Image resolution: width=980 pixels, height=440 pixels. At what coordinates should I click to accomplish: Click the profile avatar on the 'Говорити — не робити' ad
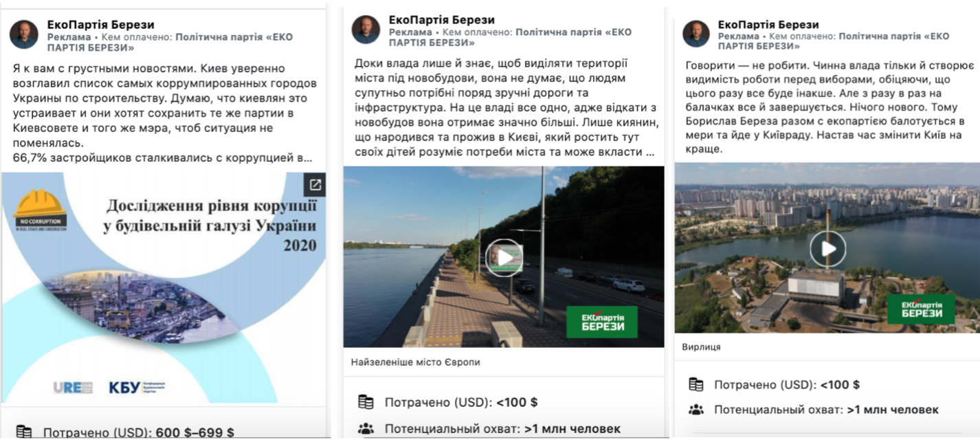pos(695,34)
